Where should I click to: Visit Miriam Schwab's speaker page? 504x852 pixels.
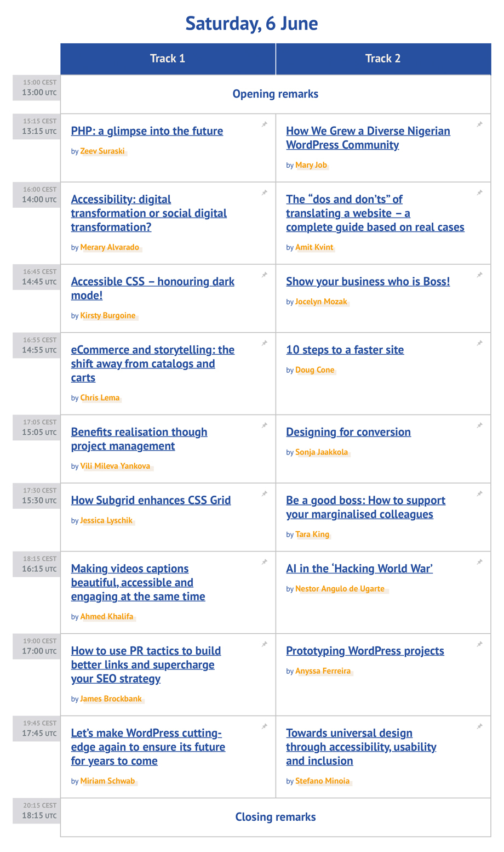click(x=107, y=781)
